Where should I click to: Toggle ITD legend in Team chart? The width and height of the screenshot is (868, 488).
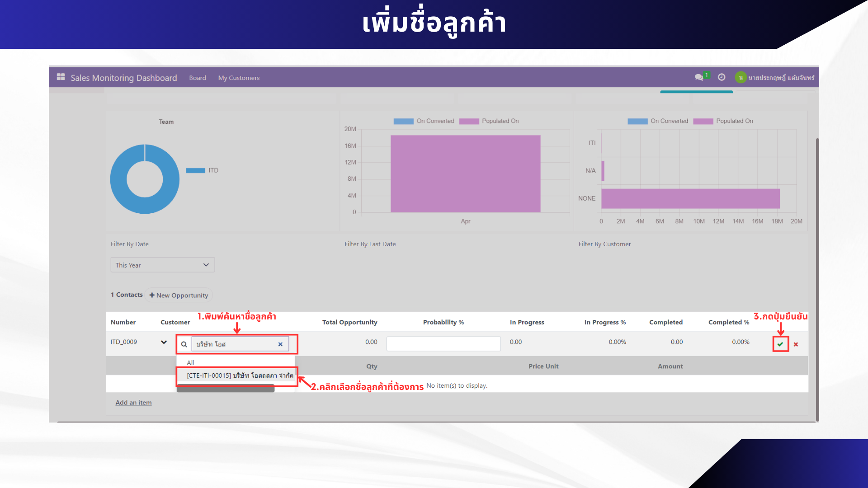click(202, 170)
